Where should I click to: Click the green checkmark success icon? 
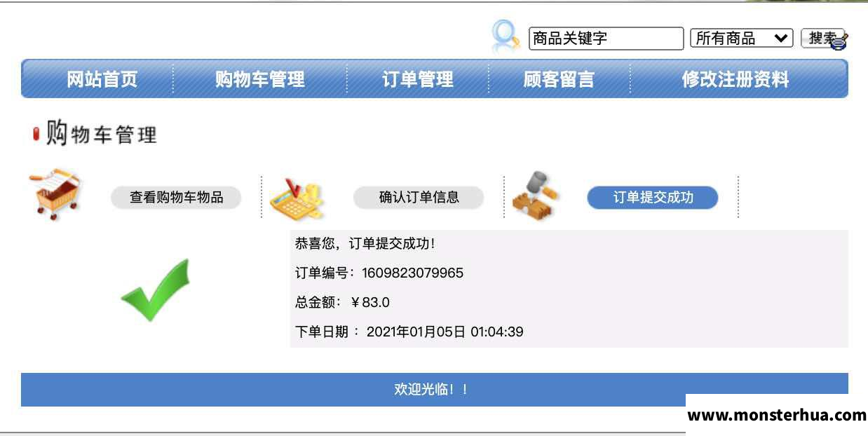click(156, 290)
